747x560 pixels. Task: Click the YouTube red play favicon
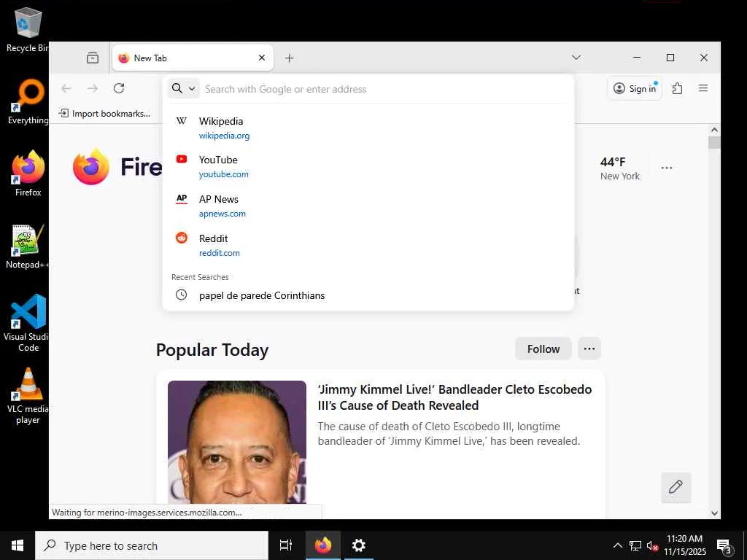pos(182,159)
